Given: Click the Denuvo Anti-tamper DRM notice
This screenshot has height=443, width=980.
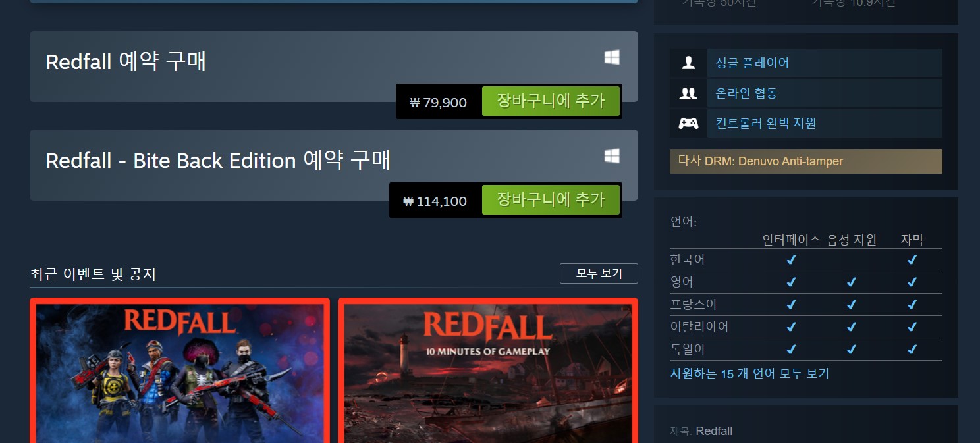Looking at the screenshot, I should pyautogui.click(x=806, y=161).
